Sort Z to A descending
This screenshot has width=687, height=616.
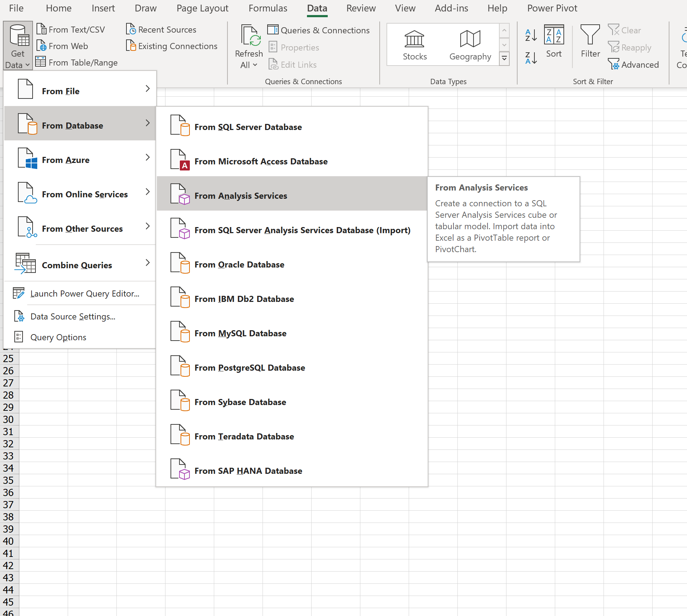point(531,58)
